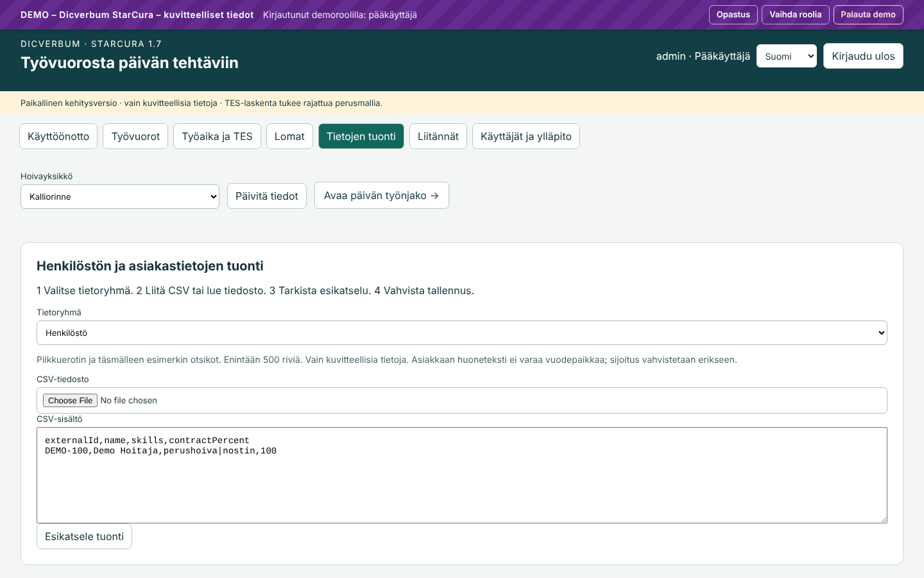
Task: Open the Työvuorot tab
Action: point(135,136)
